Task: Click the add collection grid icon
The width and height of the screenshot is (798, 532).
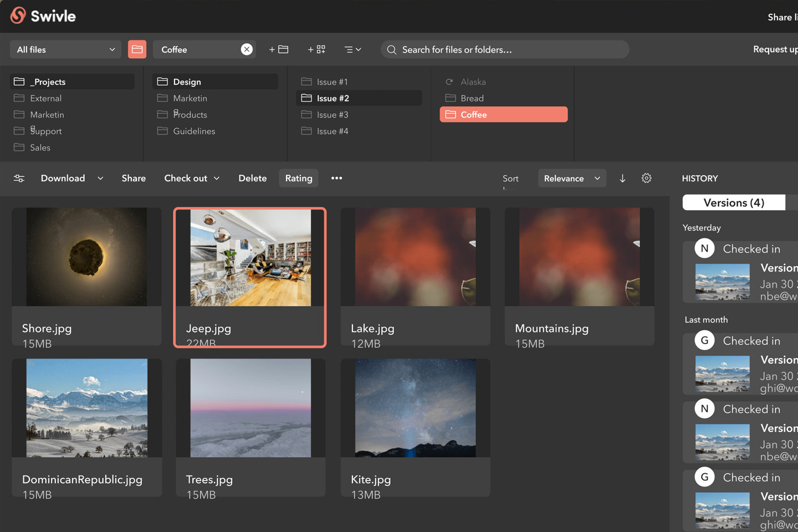Action: point(316,49)
